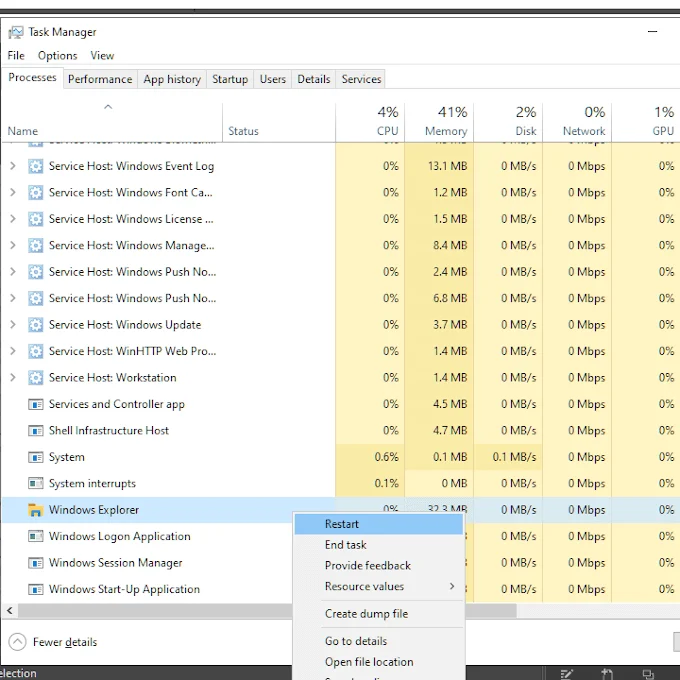Click the System interrupts icon
Image resolution: width=680 pixels, height=680 pixels.
[36, 483]
